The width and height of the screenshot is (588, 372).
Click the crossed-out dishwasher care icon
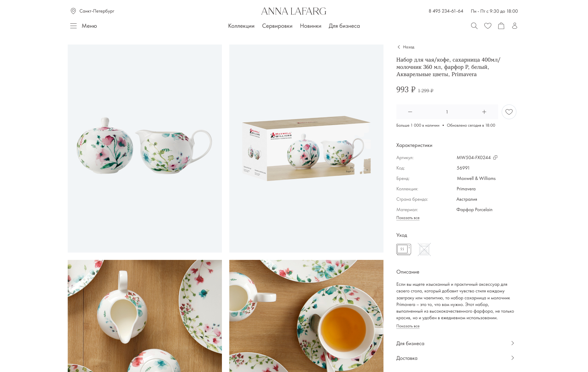click(424, 249)
